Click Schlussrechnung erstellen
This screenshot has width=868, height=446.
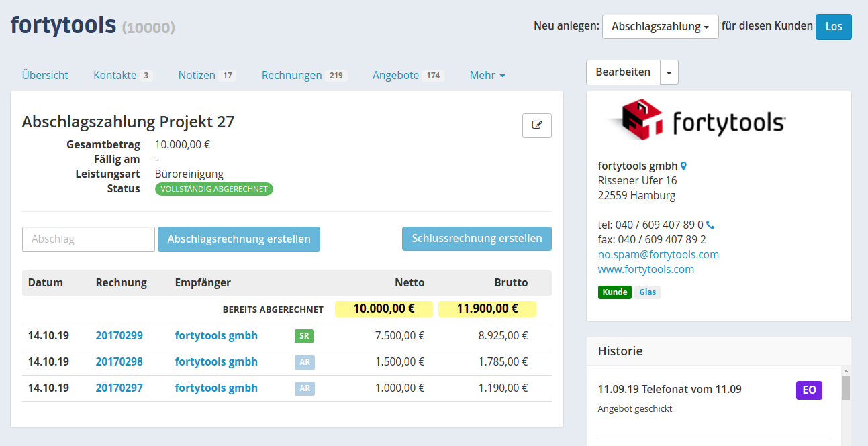click(477, 239)
